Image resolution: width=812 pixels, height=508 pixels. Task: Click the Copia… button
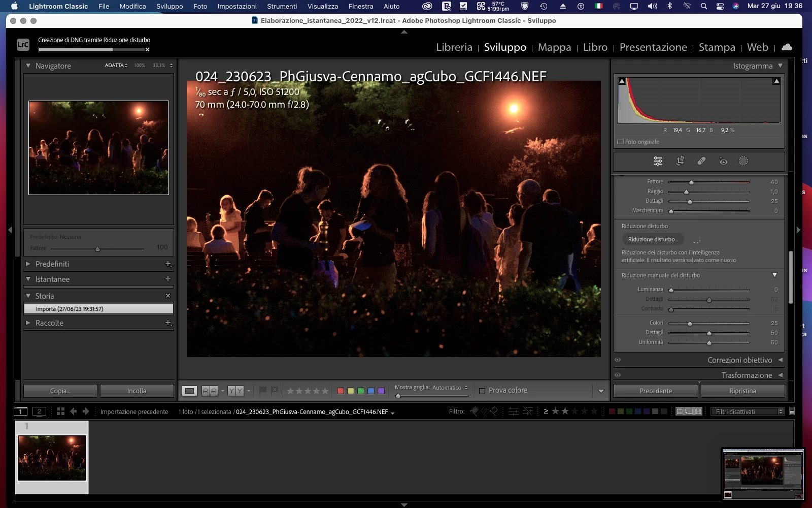point(60,391)
